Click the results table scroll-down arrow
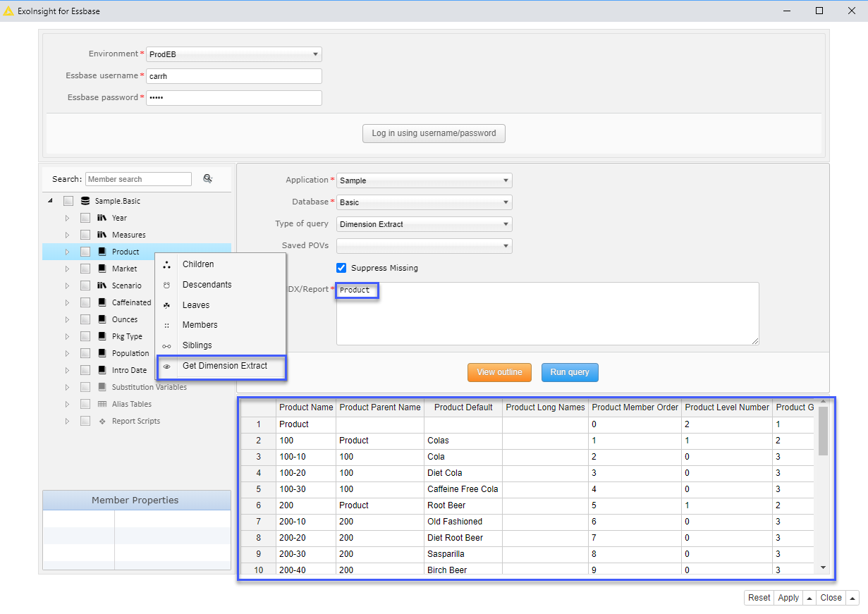Screen dimensions: 868x614 (x=823, y=567)
